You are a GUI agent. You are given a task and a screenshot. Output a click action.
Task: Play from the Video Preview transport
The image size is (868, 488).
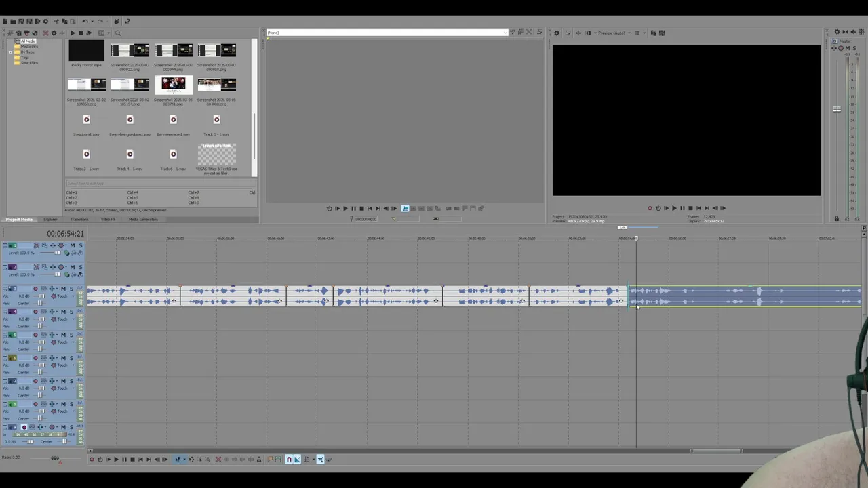coord(674,208)
